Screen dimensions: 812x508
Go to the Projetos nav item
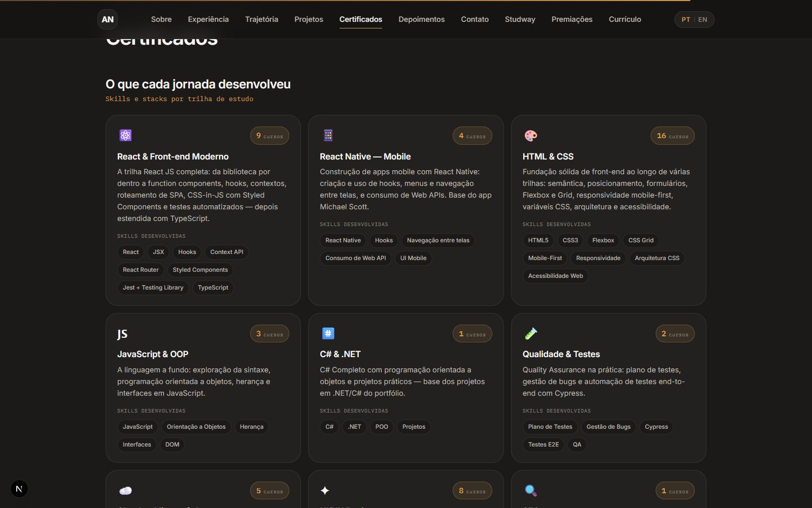coord(309,19)
